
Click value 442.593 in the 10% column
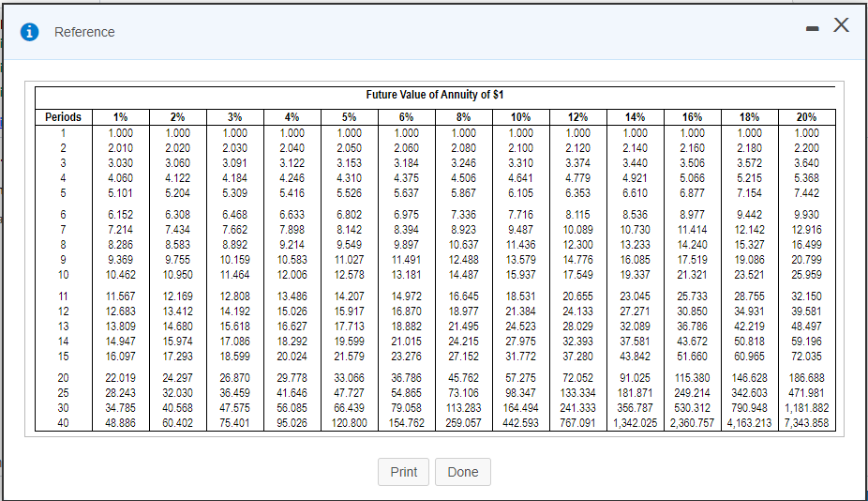[x=520, y=423]
